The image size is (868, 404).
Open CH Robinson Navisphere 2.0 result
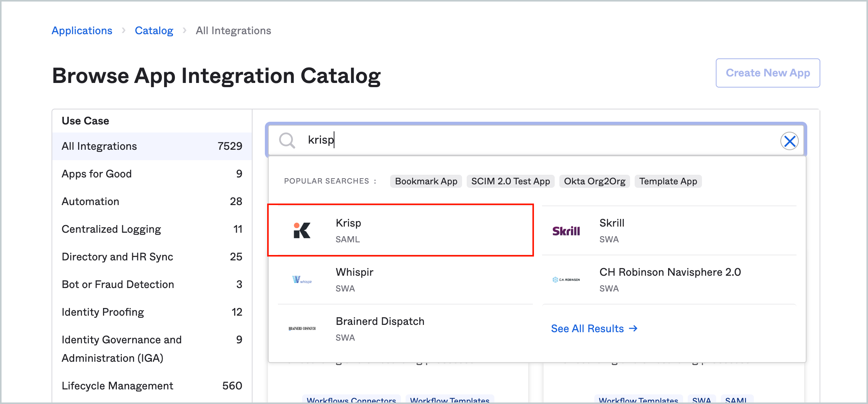(x=669, y=280)
